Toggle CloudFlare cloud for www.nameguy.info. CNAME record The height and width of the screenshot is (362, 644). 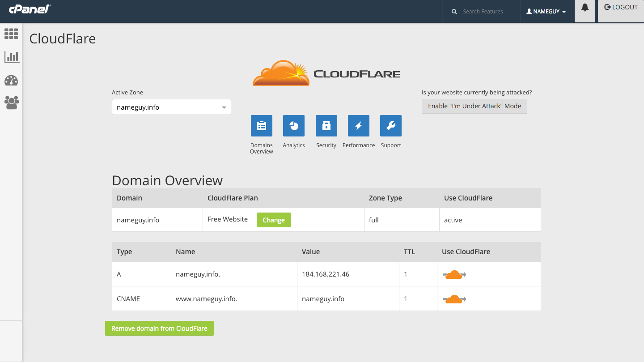point(454,299)
